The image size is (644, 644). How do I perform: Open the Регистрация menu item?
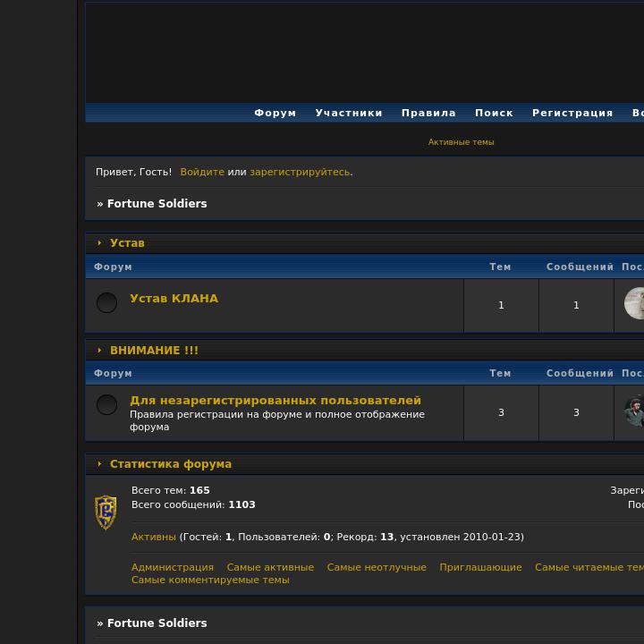(x=572, y=113)
